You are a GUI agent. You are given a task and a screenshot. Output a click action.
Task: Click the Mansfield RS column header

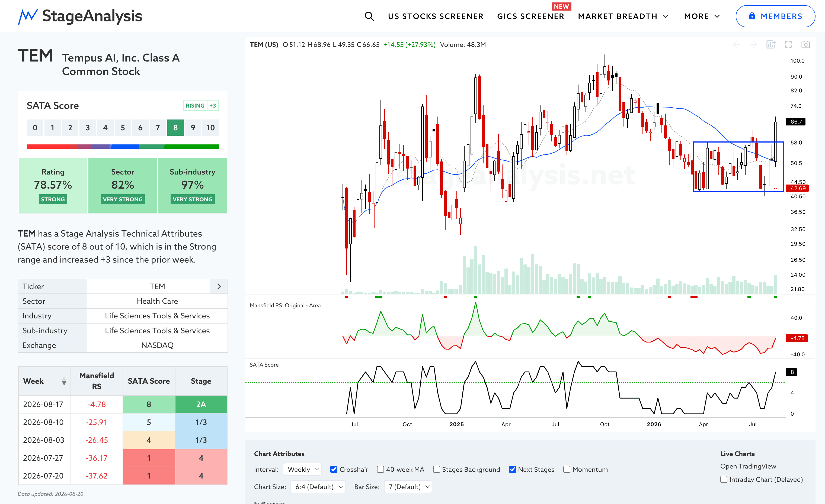pyautogui.click(x=97, y=381)
